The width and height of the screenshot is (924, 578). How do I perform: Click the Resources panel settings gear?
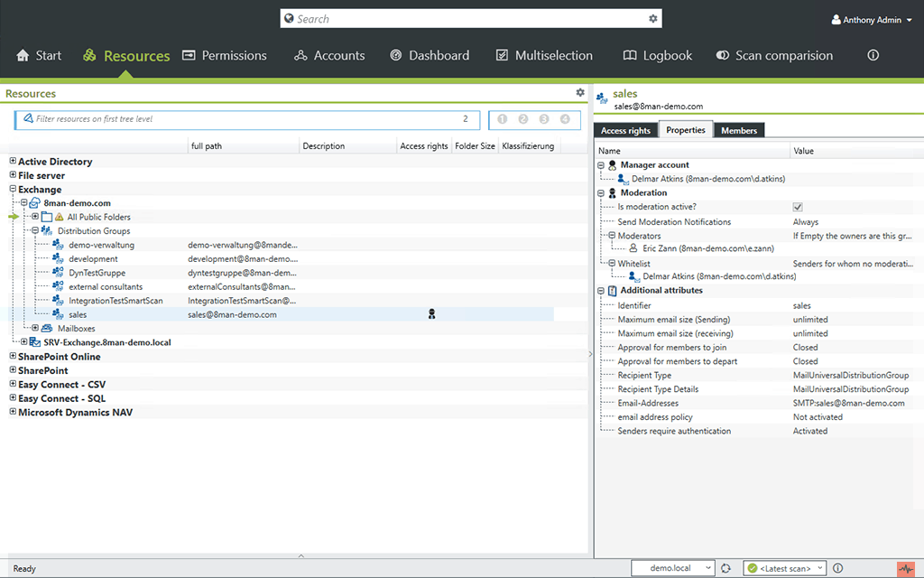click(580, 93)
